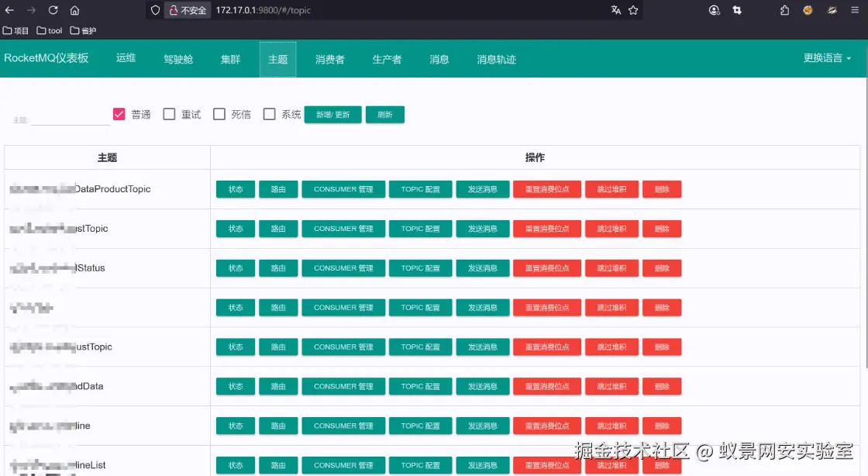Open the browser hamburger menu
Viewport: 868px width, 476px height.
(855, 10)
